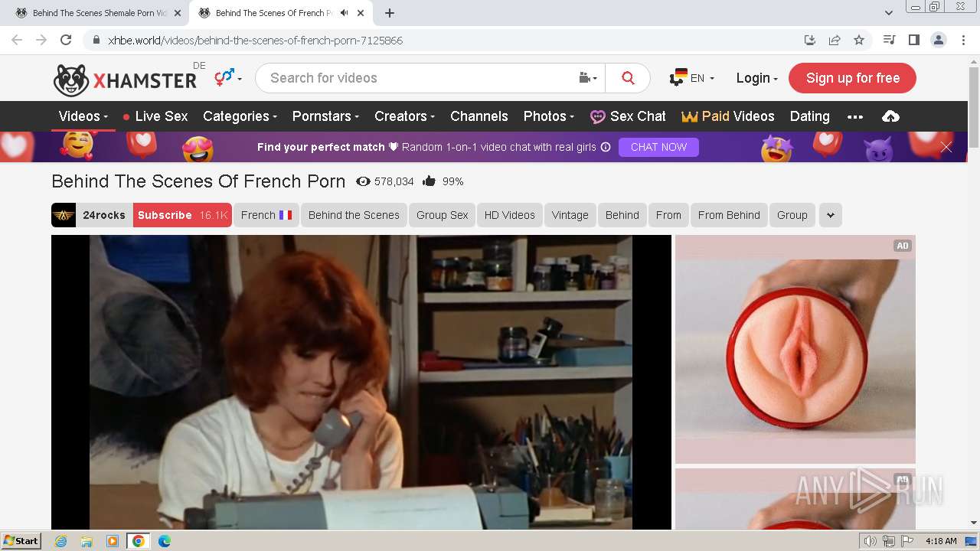Open the Windows Start menu
Viewport: 980px width, 551px height.
(21, 541)
